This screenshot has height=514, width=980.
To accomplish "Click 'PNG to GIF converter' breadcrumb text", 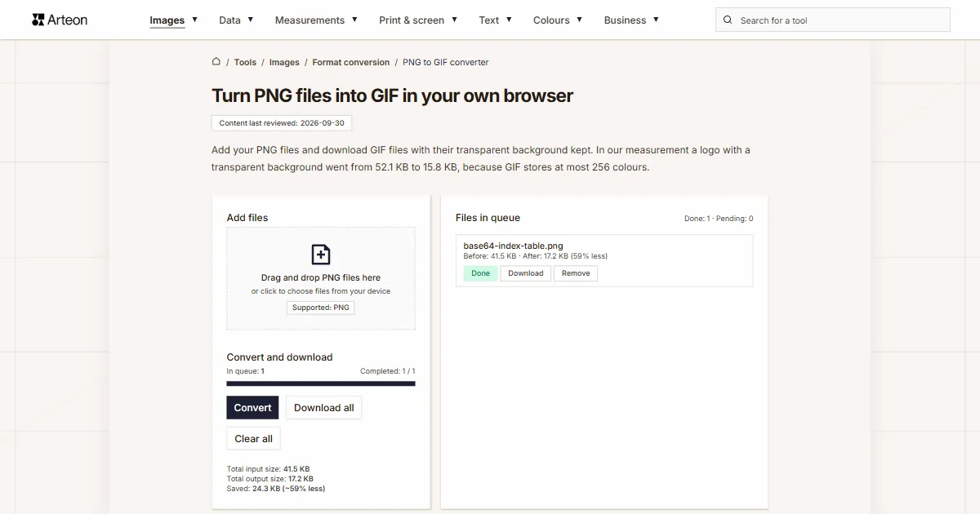I will pos(446,62).
